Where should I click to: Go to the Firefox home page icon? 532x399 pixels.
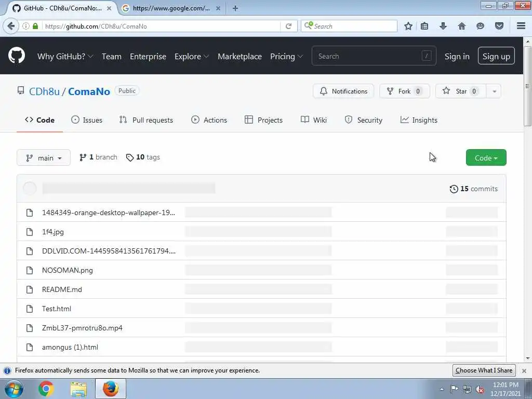(462, 26)
